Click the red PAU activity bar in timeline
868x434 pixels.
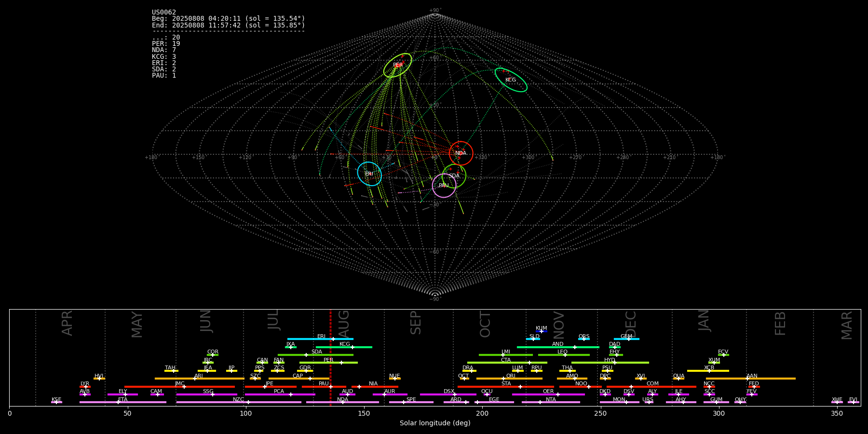click(324, 387)
